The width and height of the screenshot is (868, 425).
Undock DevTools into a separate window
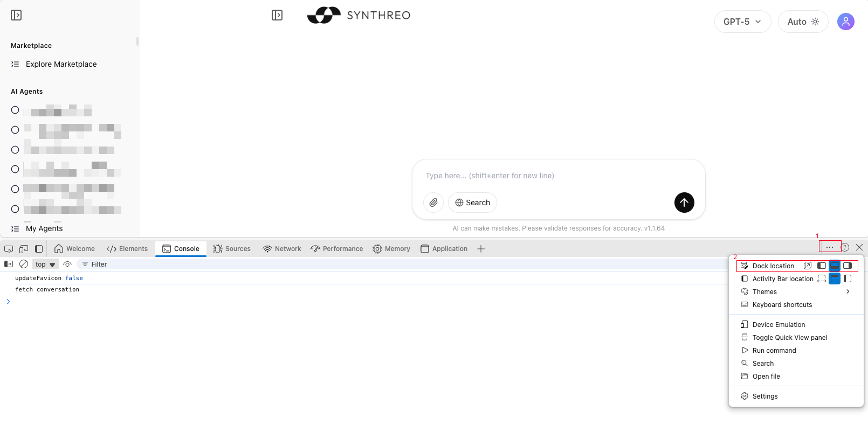click(x=808, y=266)
